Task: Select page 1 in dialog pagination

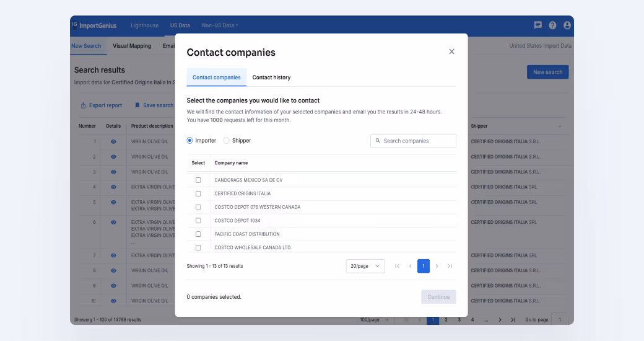Action: 424,266
